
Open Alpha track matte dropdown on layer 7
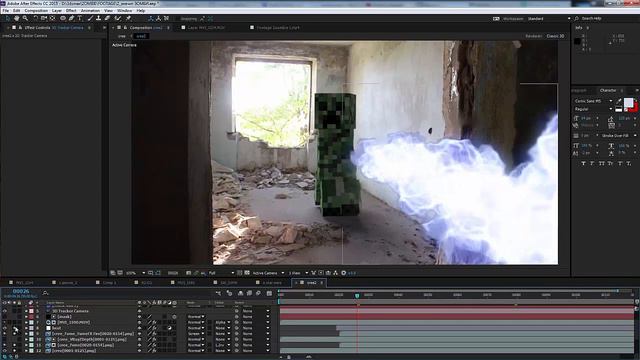tap(222, 322)
